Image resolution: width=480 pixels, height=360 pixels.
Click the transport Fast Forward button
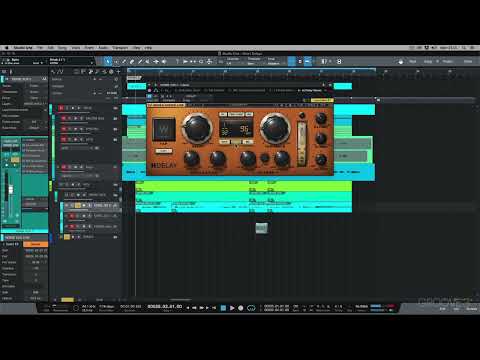(x=201, y=308)
